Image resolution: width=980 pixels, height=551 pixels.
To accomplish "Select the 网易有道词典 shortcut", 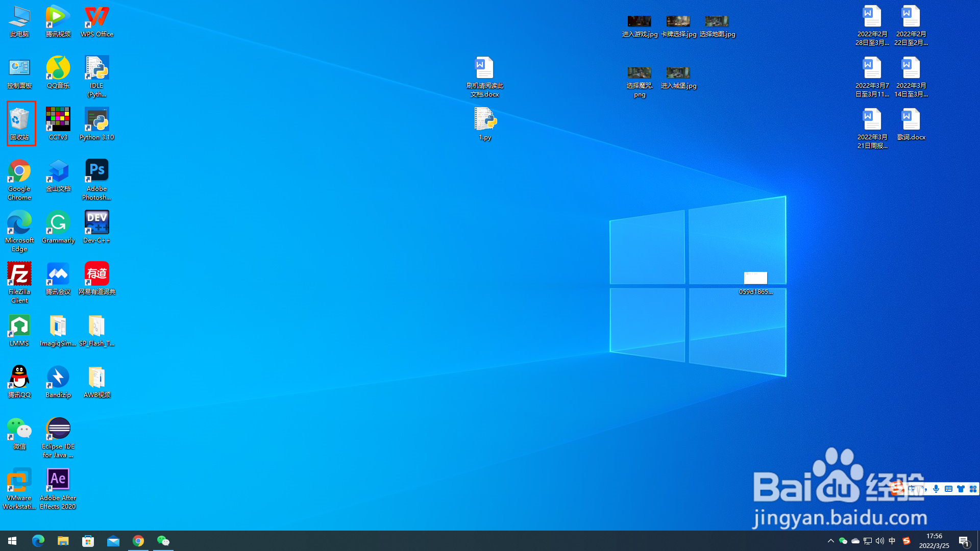I will pos(97,279).
